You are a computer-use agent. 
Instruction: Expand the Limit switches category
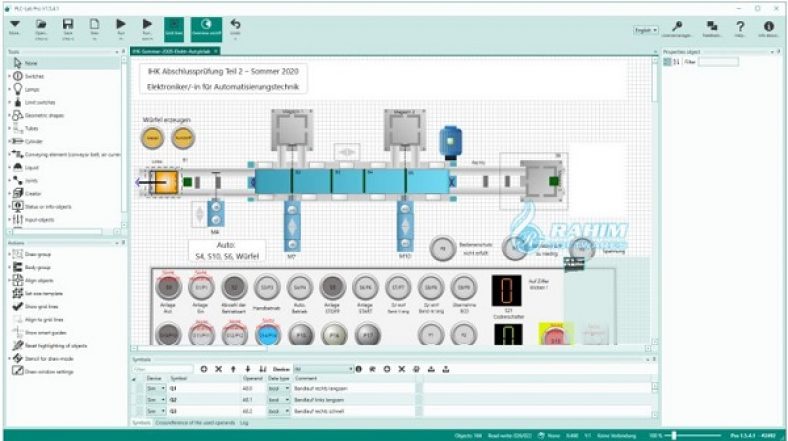(x=9, y=102)
